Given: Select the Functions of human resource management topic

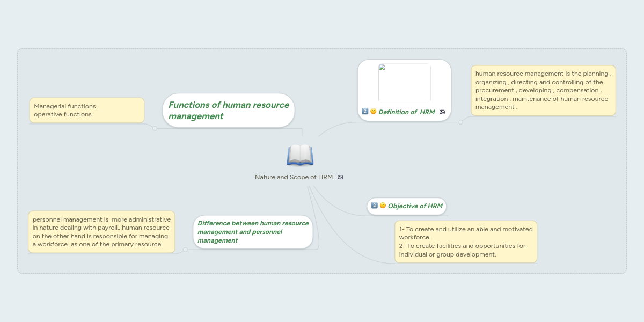Looking at the screenshot, I should (229, 111).
